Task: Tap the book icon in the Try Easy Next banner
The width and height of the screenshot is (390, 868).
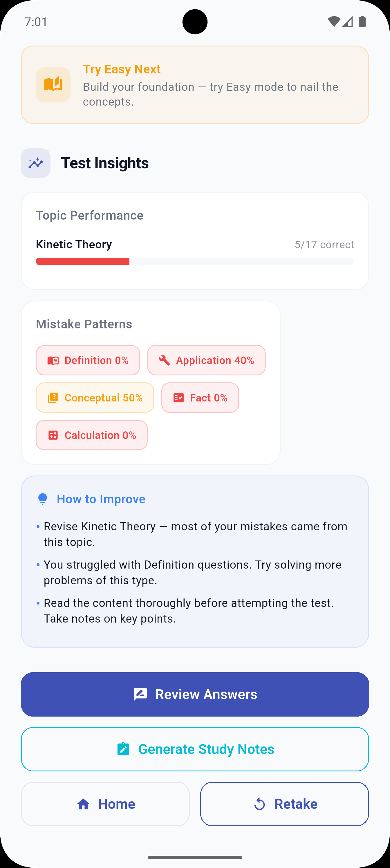Action: tap(53, 84)
